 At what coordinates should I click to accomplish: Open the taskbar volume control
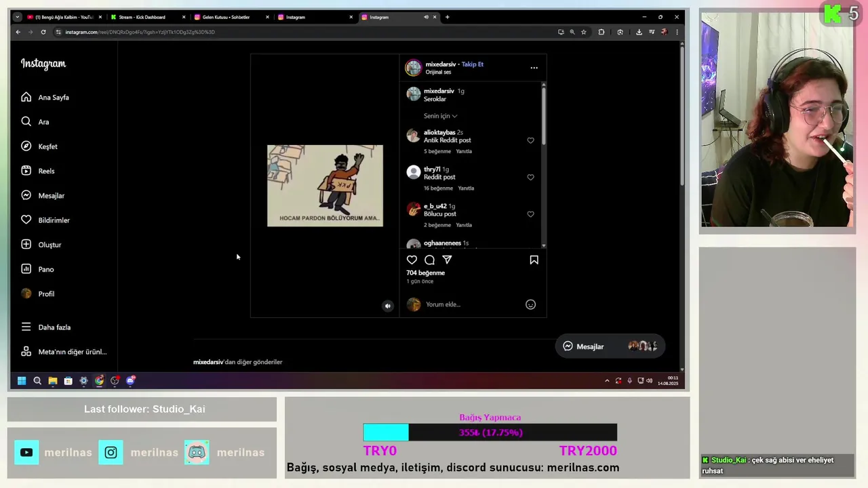click(x=649, y=381)
